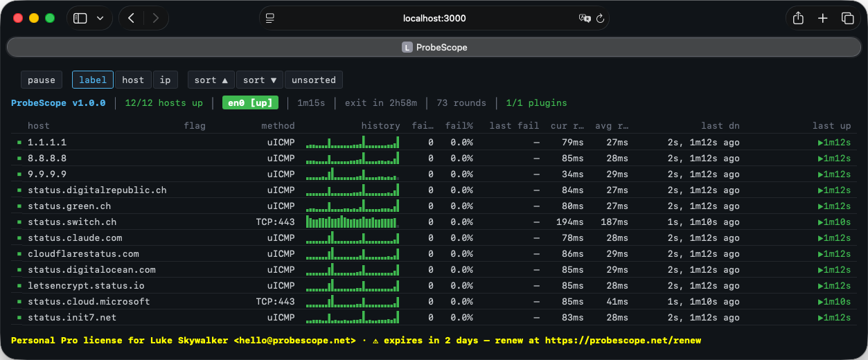This screenshot has width=868, height=360.
Task: Click the Safari sidebar toggle icon
Action: (x=80, y=19)
